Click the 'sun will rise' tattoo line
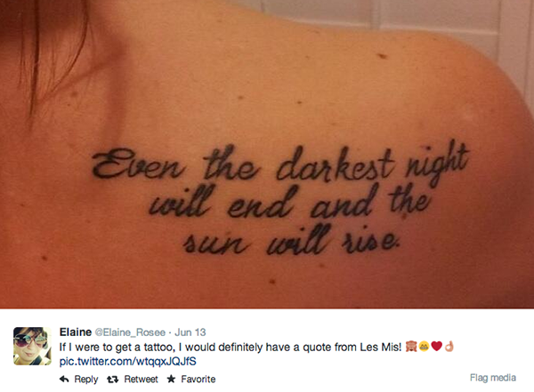The width and height of the screenshot is (534, 392). point(291,240)
